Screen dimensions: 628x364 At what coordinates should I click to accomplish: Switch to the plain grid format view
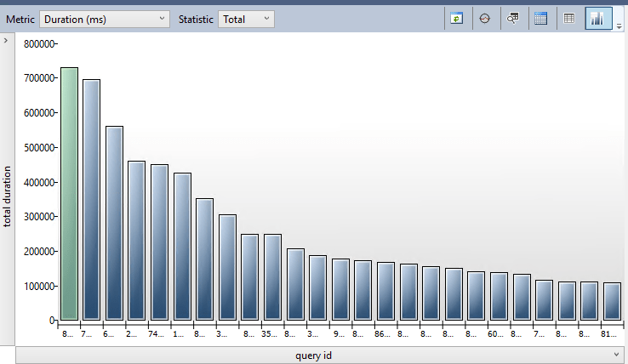tap(569, 18)
